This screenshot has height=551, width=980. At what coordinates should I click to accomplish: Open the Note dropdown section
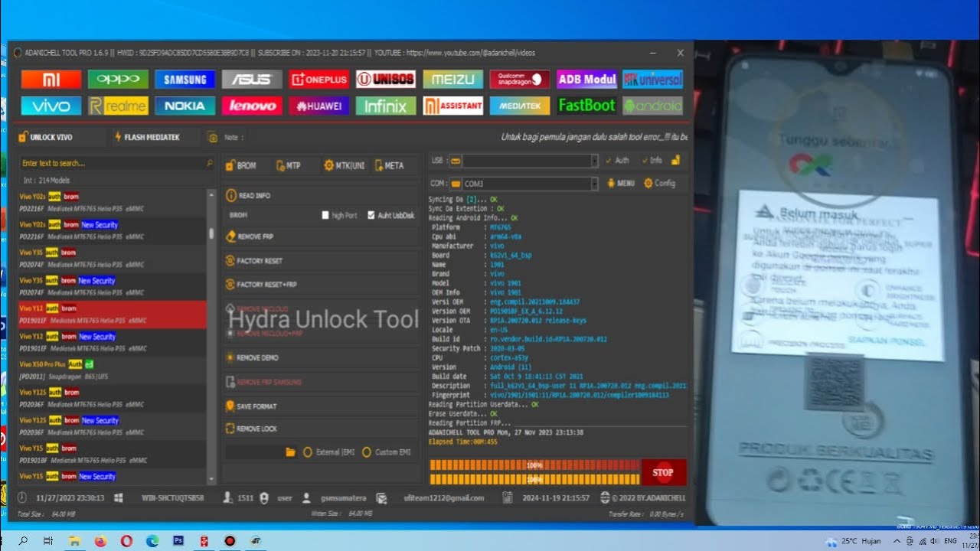coord(226,137)
